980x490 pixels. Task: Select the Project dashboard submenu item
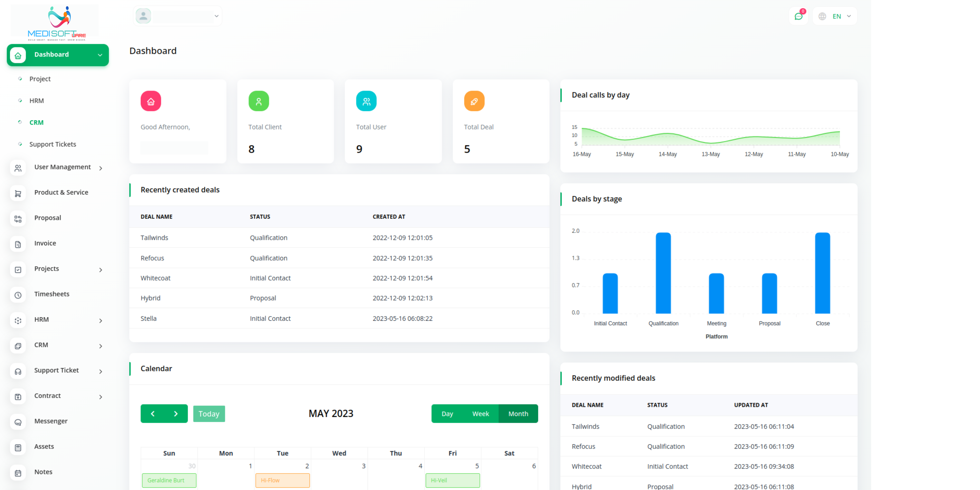[x=40, y=79]
